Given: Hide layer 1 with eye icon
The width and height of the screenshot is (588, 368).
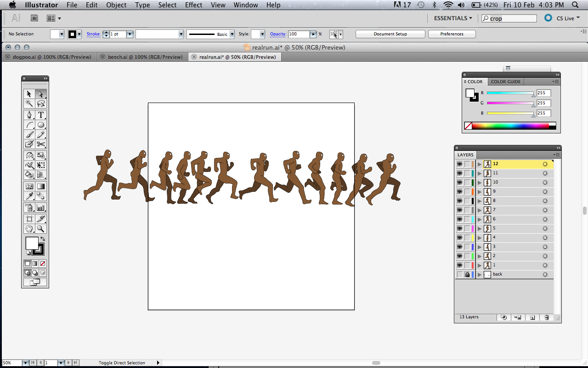Looking at the screenshot, I should pyautogui.click(x=459, y=265).
